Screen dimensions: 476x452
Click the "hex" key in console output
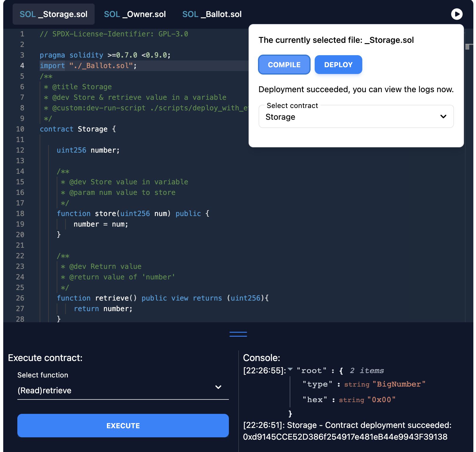pyautogui.click(x=315, y=400)
